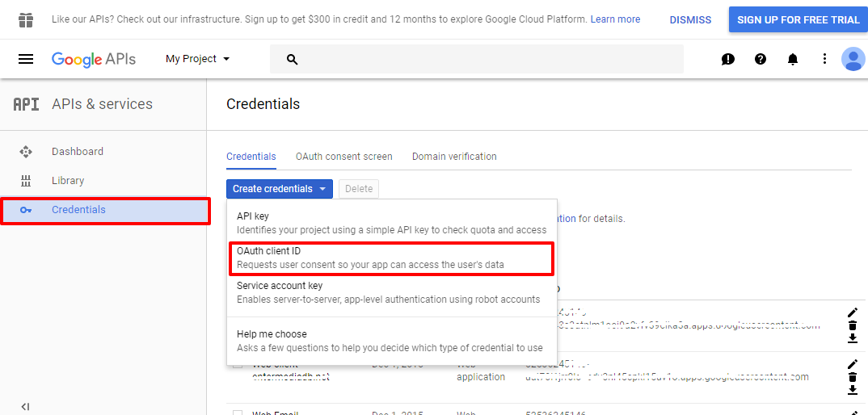Collapse the Create credentials dropdown button

[280, 189]
